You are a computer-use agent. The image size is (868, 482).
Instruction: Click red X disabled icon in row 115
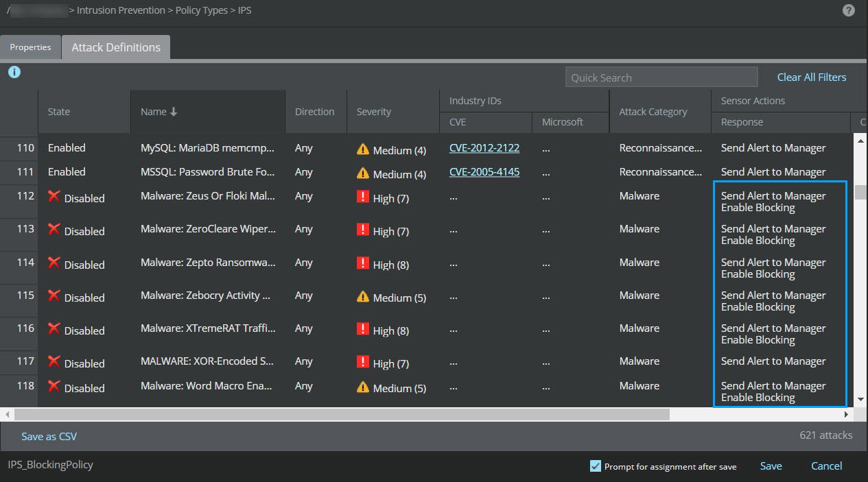pos(54,296)
